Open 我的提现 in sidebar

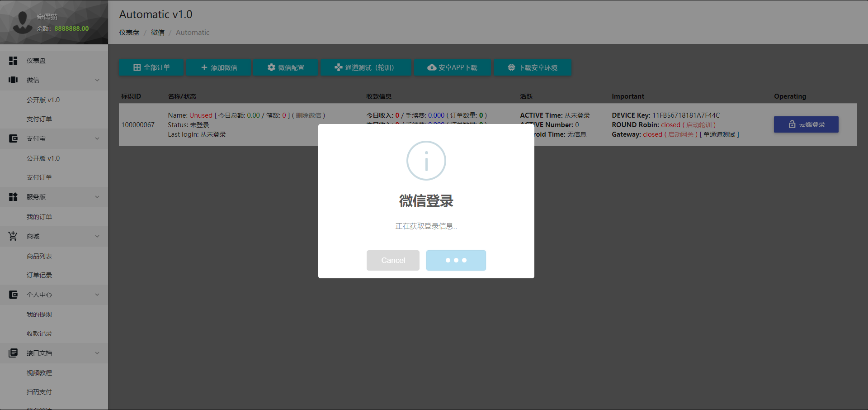click(39, 315)
